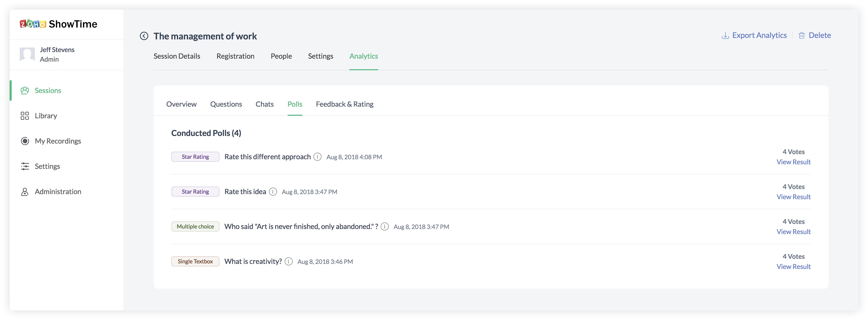View Result for Rate this idea poll

[793, 197]
